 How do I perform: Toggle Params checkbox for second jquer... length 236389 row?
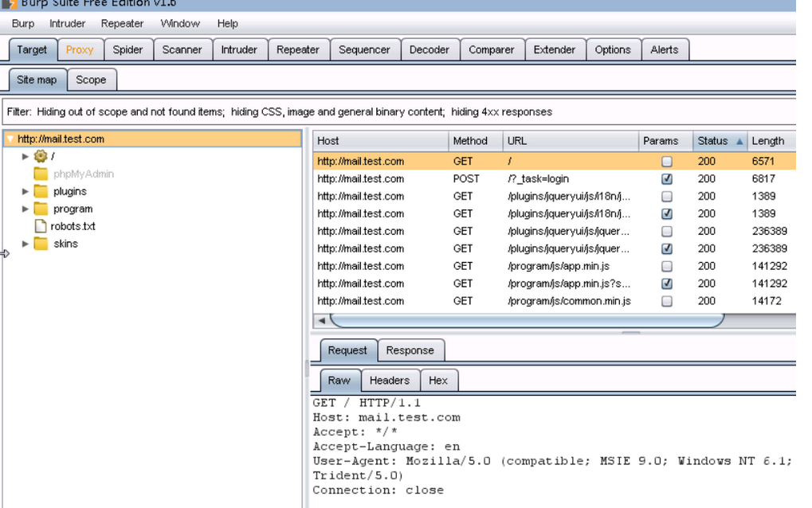667,249
